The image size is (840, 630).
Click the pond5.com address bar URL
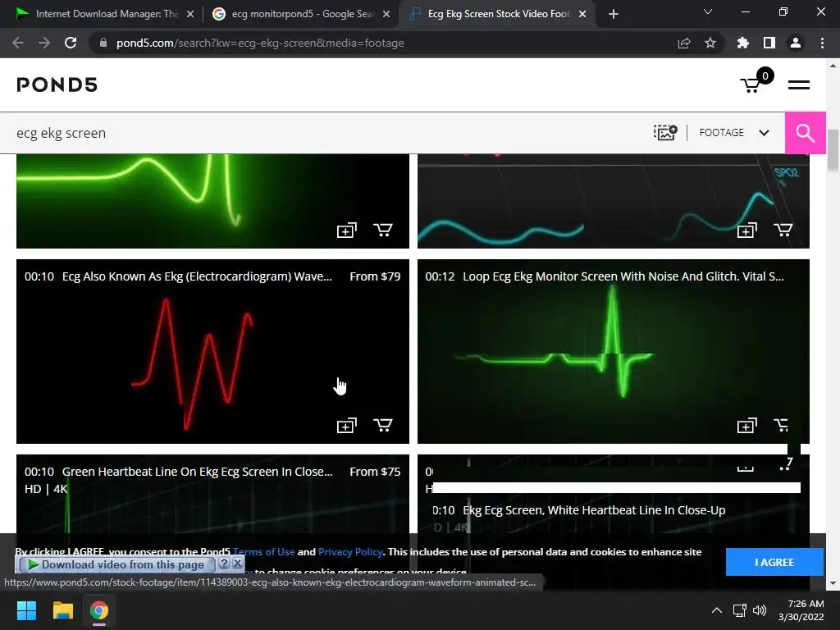pos(260,43)
